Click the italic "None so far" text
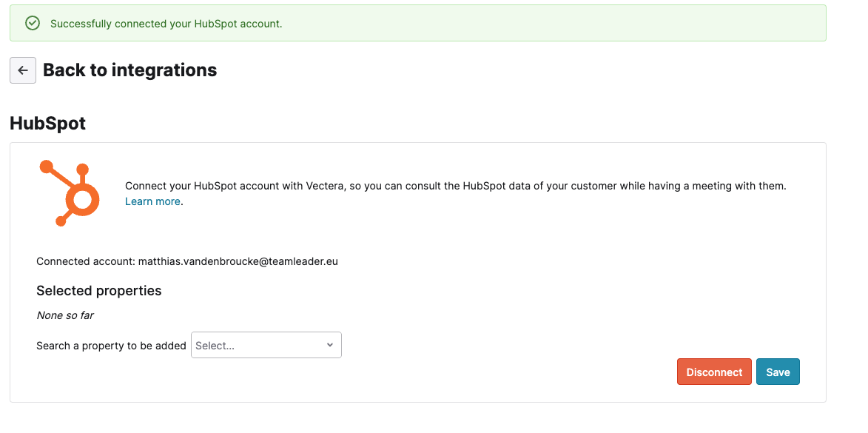The height and width of the screenshot is (433, 868). pyautogui.click(x=65, y=315)
